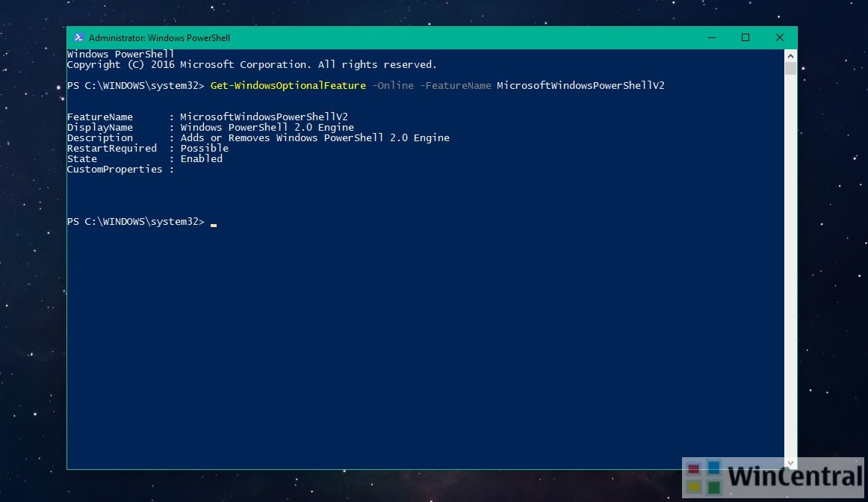
Task: Click the 'CustomProperties' label
Action: point(114,170)
